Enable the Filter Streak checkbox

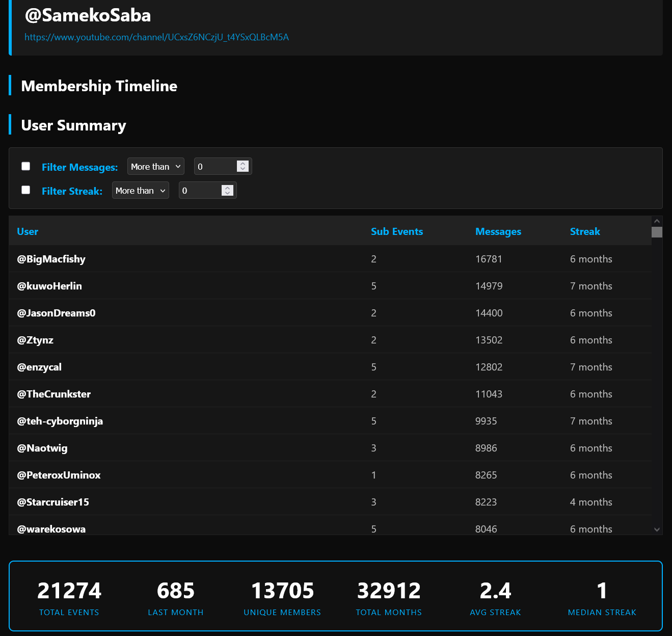click(x=26, y=190)
